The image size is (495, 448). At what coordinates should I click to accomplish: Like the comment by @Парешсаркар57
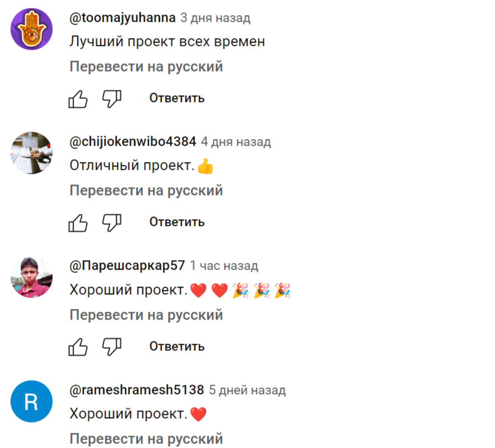[x=78, y=347]
